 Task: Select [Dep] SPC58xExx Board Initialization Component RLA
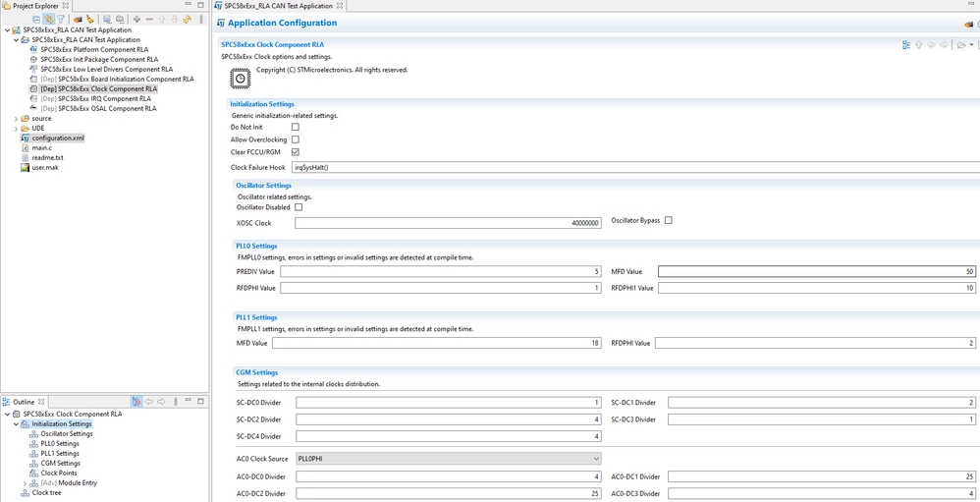click(117, 79)
